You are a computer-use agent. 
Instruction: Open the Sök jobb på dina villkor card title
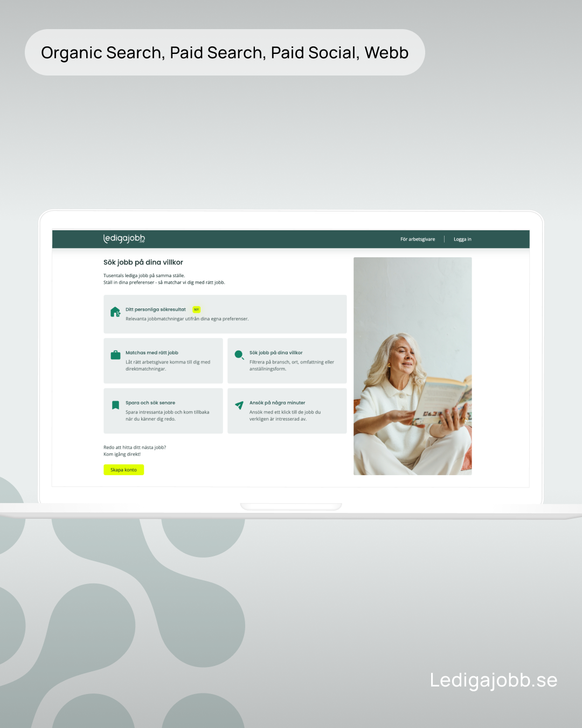point(276,353)
